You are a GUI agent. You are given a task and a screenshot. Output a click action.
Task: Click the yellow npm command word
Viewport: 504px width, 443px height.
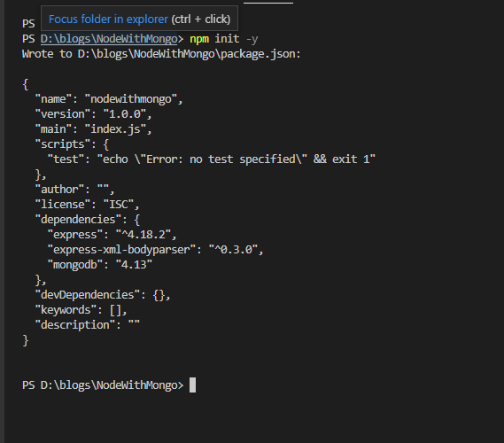click(199, 39)
